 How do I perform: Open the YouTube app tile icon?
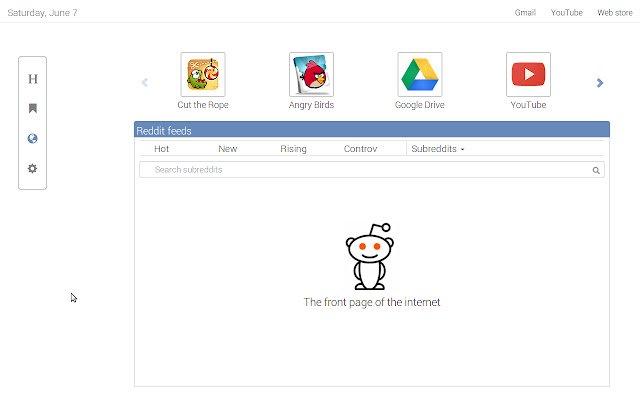click(x=529, y=74)
